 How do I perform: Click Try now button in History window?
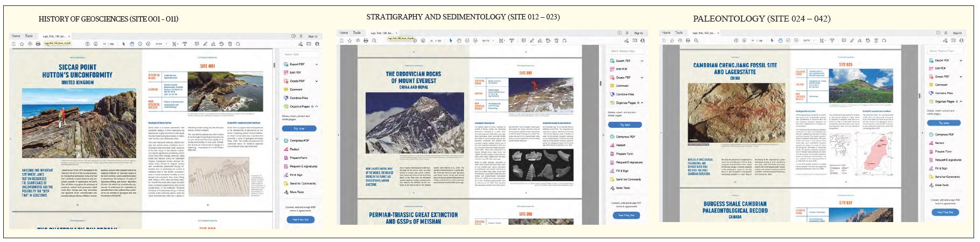coord(299,129)
